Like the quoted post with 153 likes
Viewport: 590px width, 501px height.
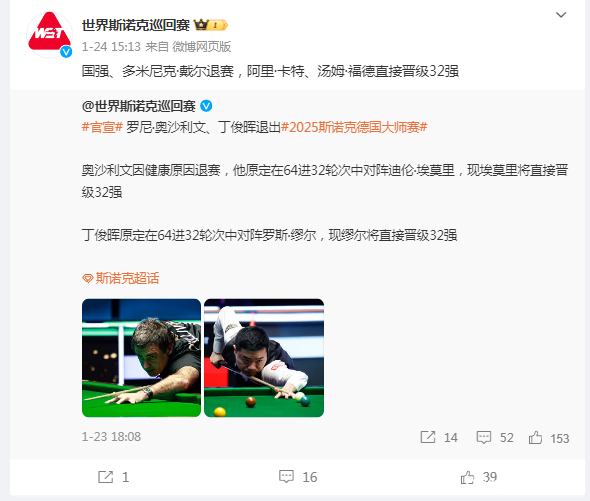(x=549, y=438)
